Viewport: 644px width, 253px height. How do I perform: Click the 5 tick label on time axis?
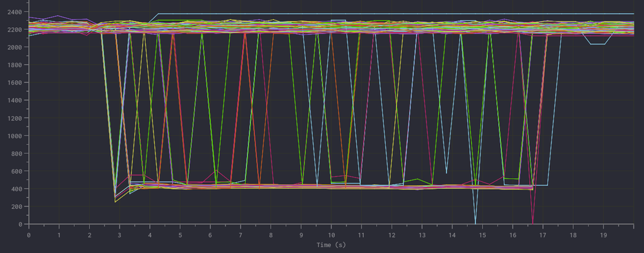pos(180,236)
